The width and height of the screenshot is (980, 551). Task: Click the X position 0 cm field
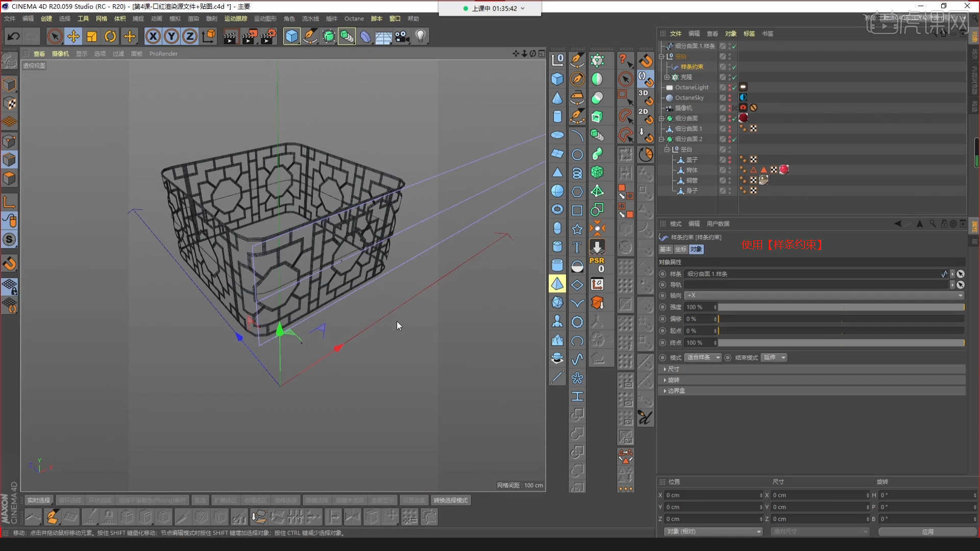[713, 495]
